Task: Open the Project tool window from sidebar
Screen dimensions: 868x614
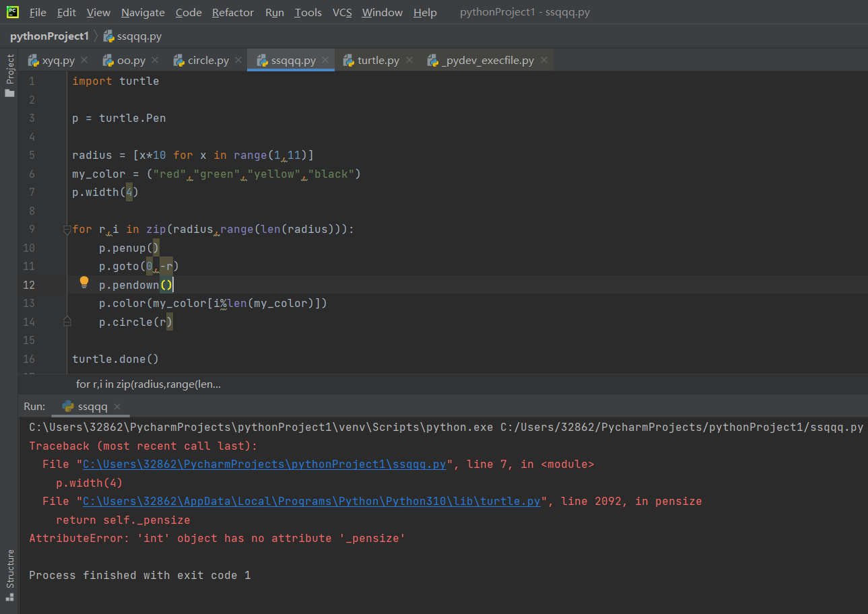Action: point(9,69)
